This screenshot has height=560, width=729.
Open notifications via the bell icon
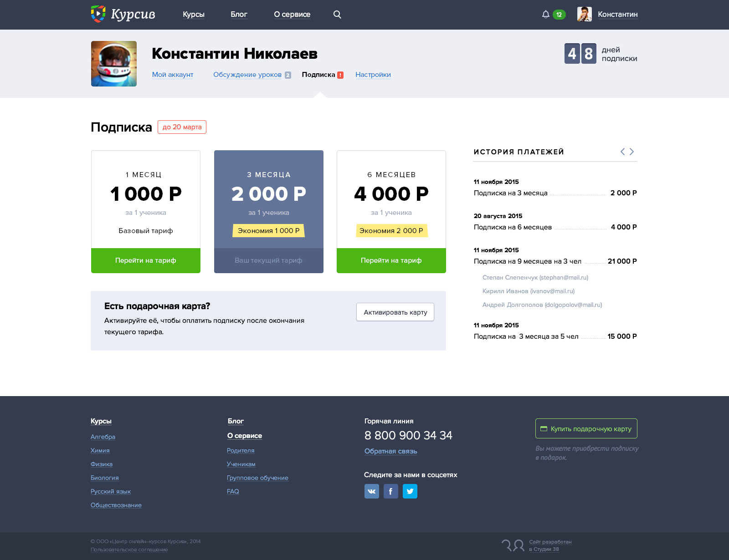pyautogui.click(x=545, y=15)
